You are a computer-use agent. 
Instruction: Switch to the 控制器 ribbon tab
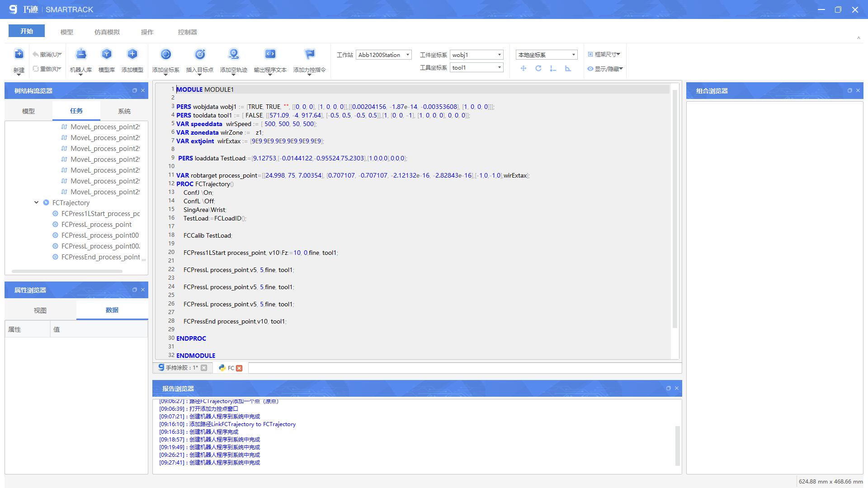click(188, 32)
